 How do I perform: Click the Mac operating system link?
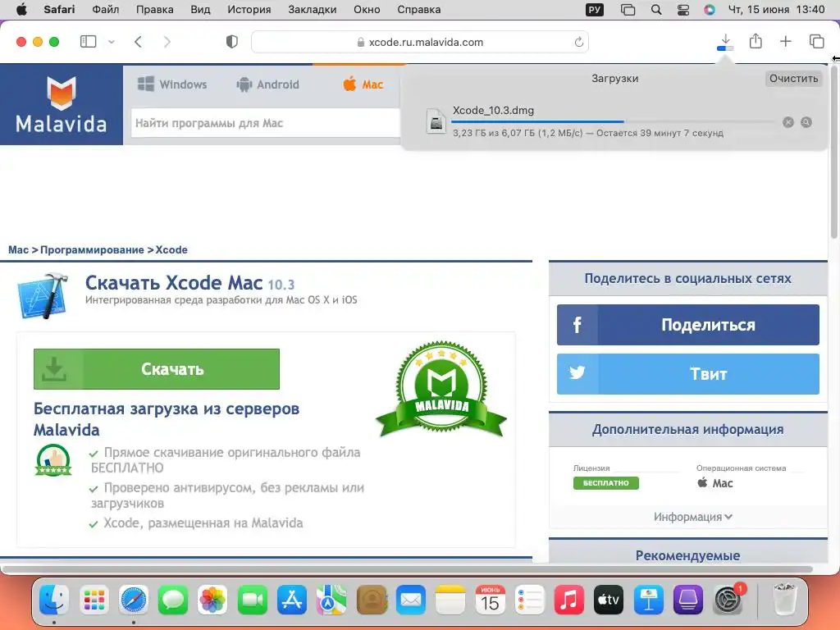point(715,482)
